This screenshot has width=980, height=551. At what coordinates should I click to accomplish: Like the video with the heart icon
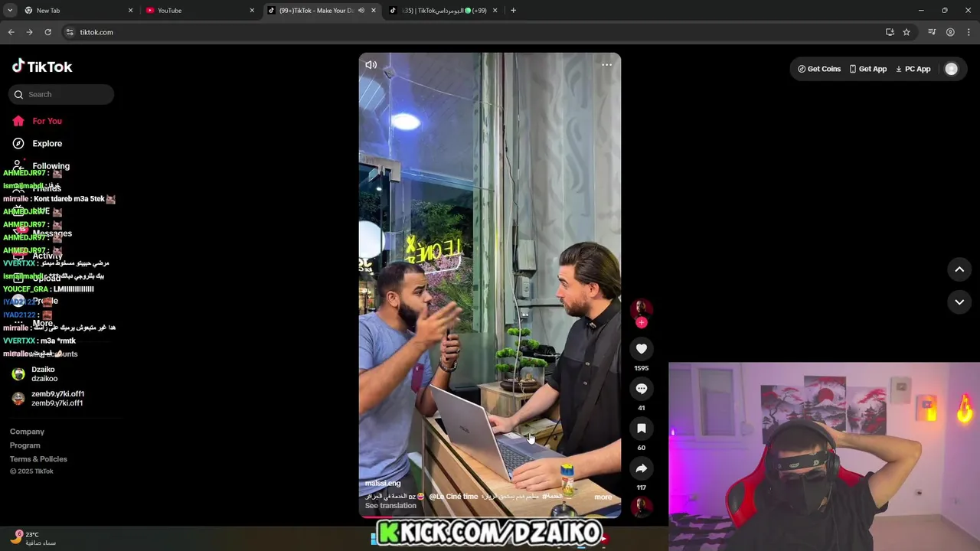coord(642,349)
